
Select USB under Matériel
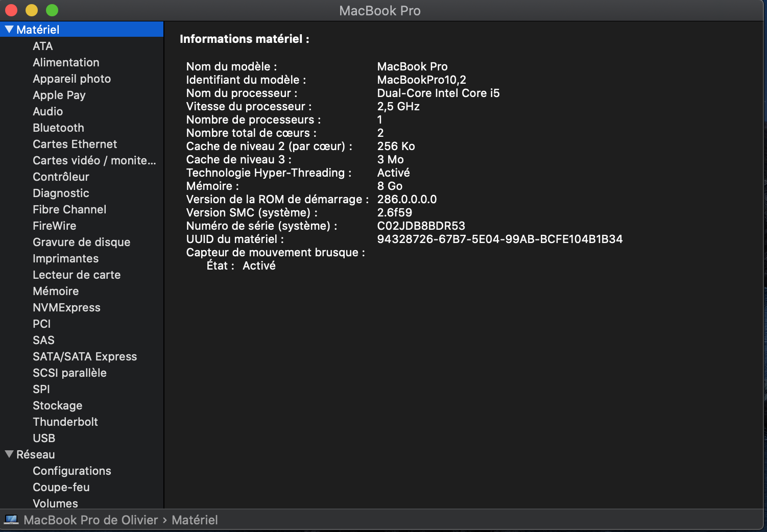44,438
